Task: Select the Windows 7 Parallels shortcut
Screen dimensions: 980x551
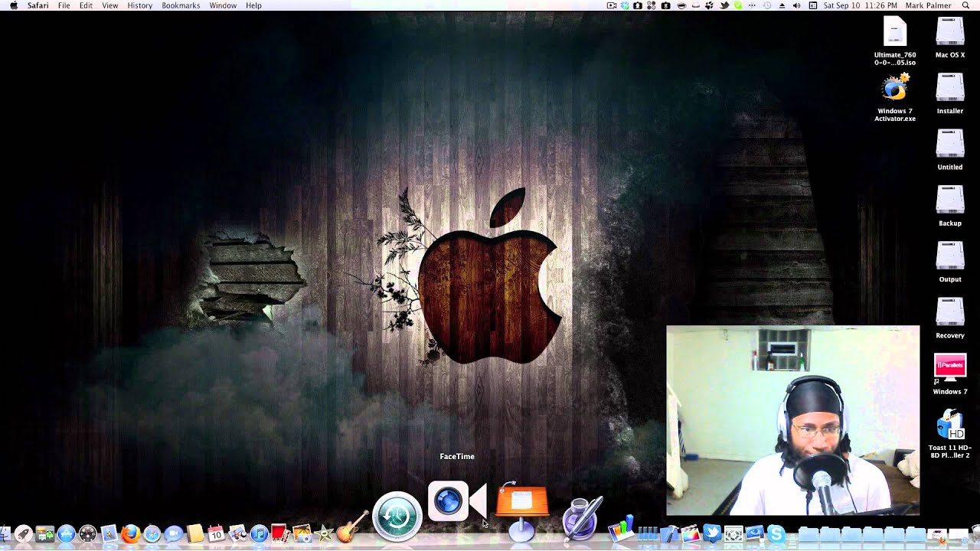Action: point(950,373)
